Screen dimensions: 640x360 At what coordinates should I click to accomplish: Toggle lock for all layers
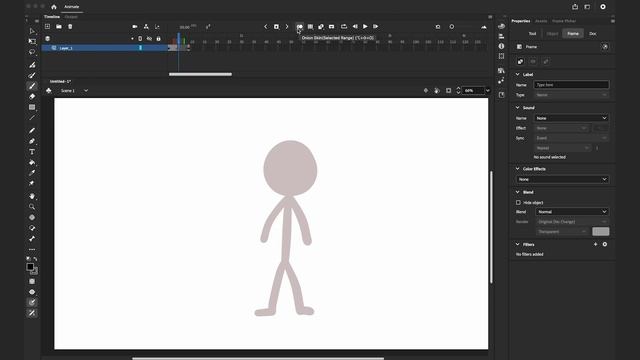(159, 39)
